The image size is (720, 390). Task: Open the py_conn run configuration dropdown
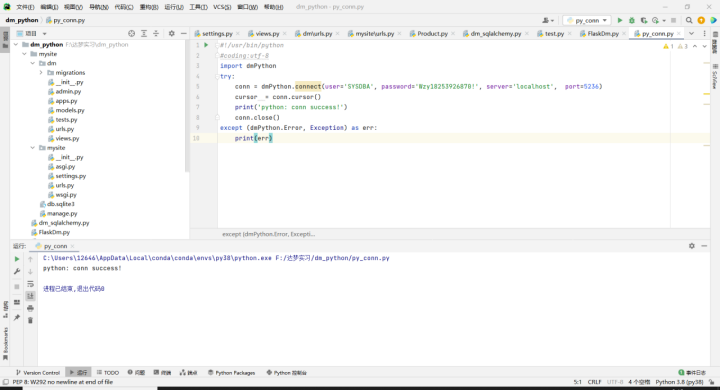pyautogui.click(x=587, y=20)
